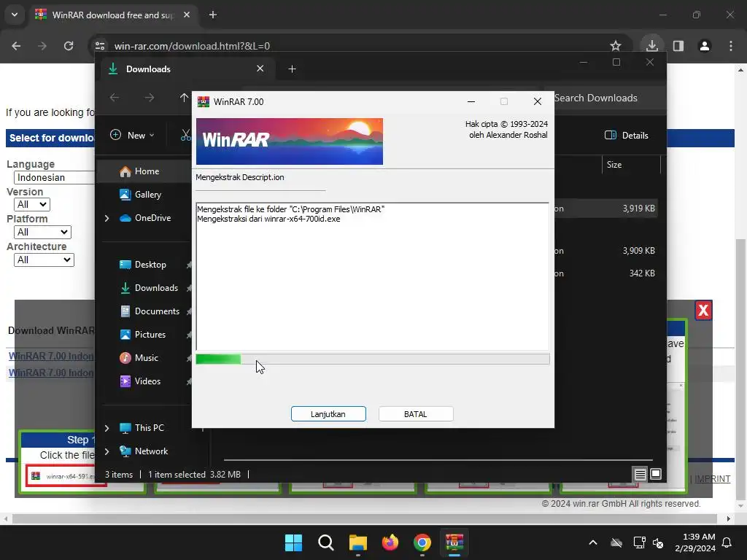The image size is (747, 560).
Task: Open Documents quick access folder
Action: click(x=150, y=311)
